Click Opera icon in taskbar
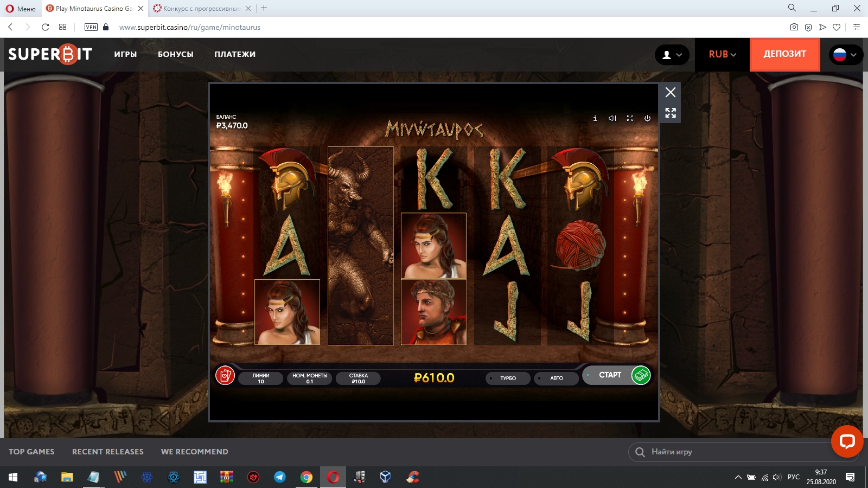The image size is (868, 488). coord(333,477)
